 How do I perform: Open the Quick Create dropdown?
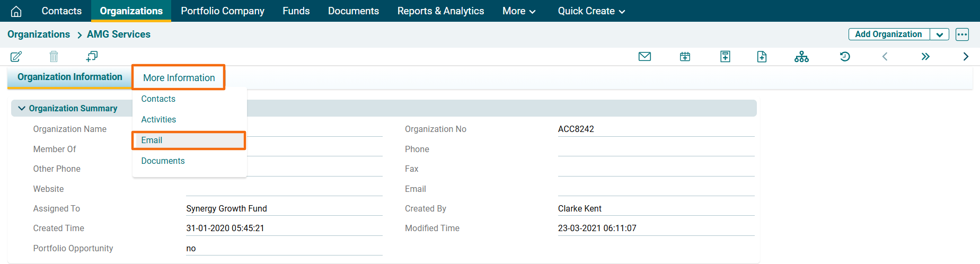coord(591,11)
